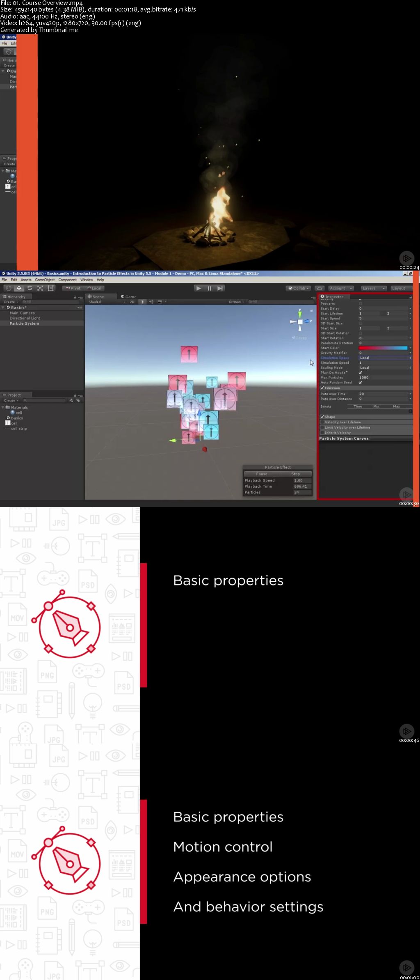Click the Max Particles value field
420x980 pixels.
point(385,378)
